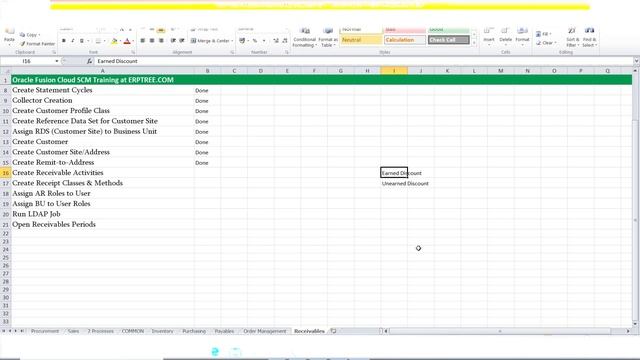The image size is (640, 360).
Task: Select cell 'Create Receivable Activities'
Action: [102, 173]
